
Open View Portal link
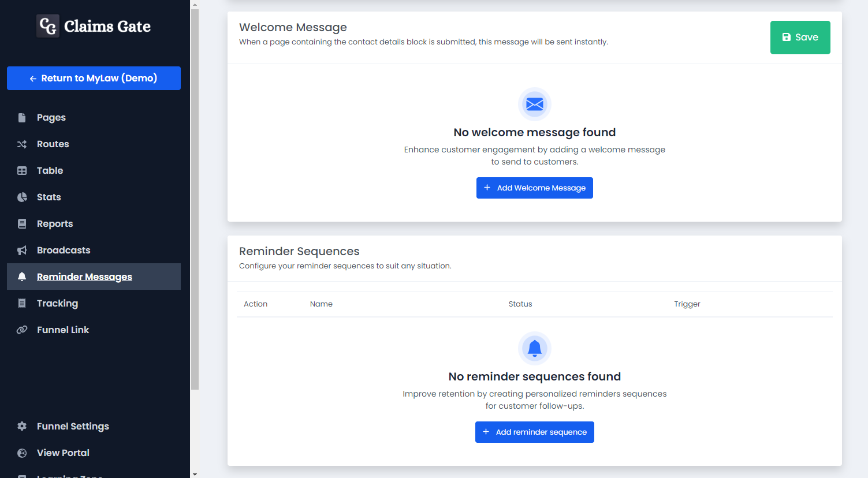click(x=94, y=453)
